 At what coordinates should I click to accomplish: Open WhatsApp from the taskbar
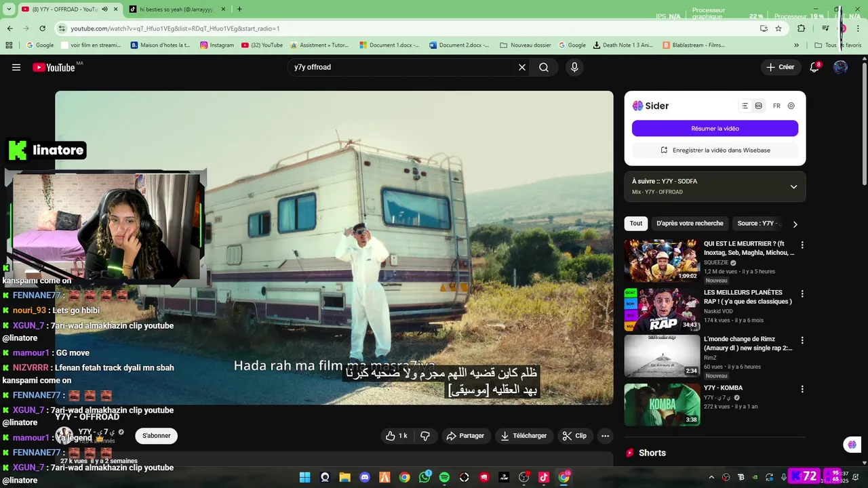pyautogui.click(x=425, y=477)
